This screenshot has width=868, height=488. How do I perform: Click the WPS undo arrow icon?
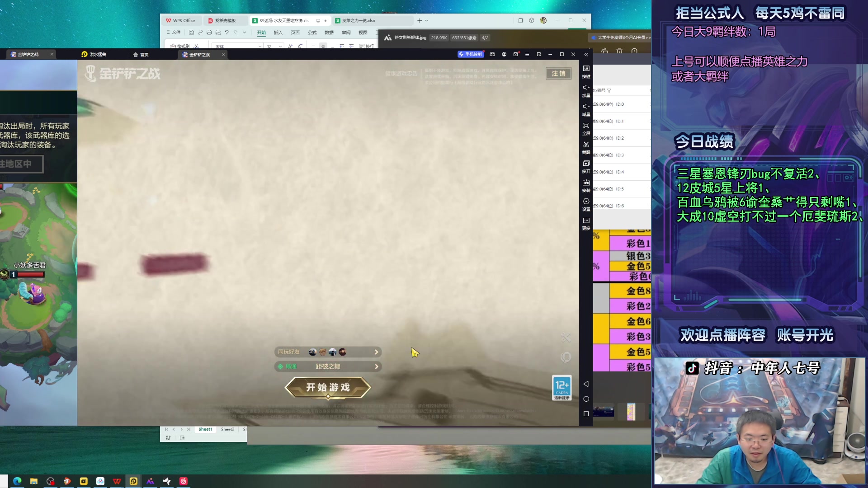(226, 33)
